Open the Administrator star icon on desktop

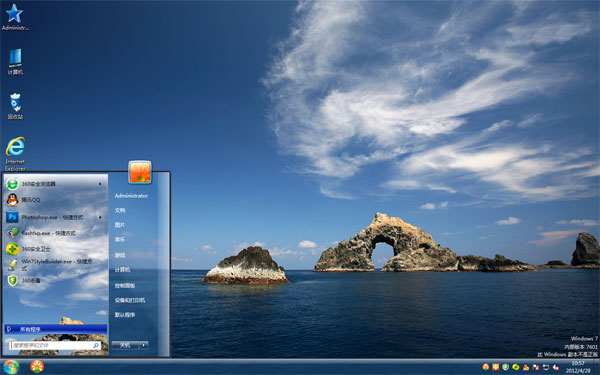pyautogui.click(x=15, y=17)
